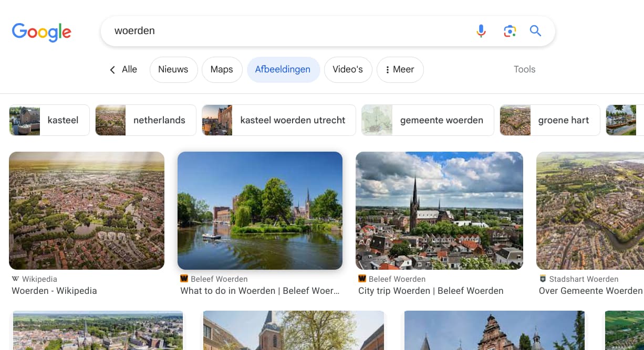Open river photo from Beleef Woerden
This screenshot has width=644, height=350.
260,210
